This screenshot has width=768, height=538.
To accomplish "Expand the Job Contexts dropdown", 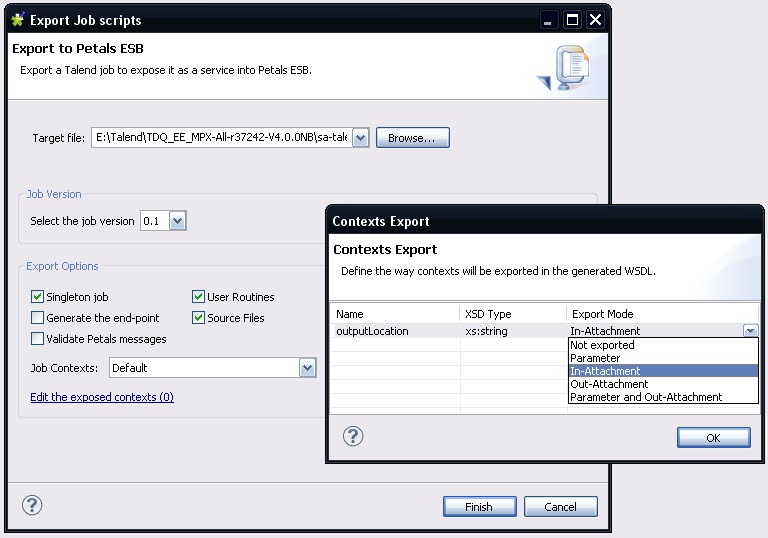I will (x=308, y=368).
